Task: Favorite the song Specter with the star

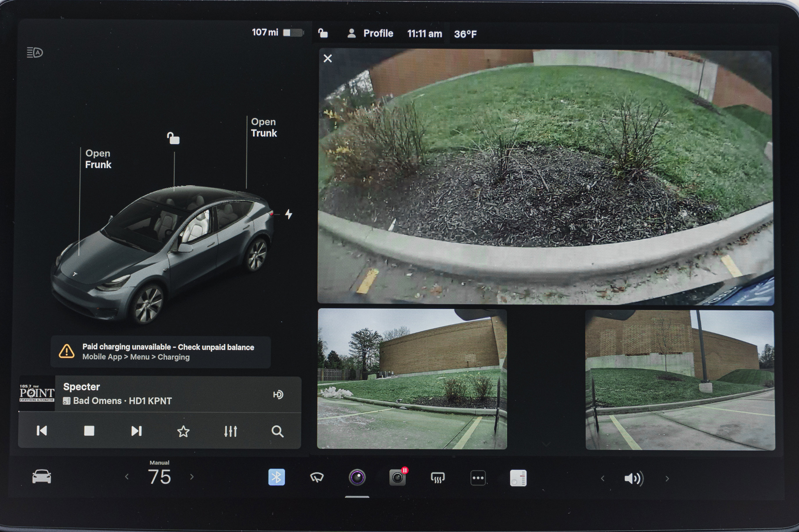Action: (183, 431)
